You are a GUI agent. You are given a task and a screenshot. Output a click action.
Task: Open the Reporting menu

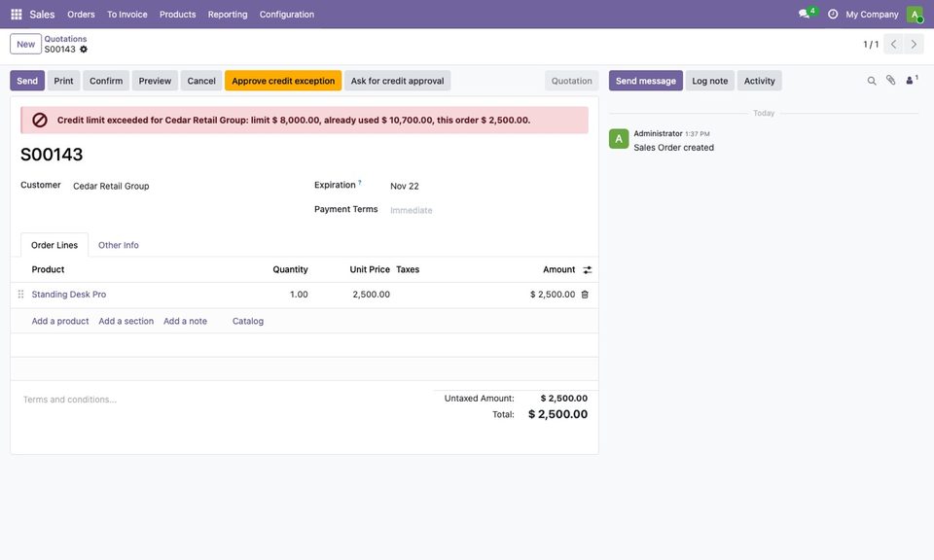tap(228, 15)
